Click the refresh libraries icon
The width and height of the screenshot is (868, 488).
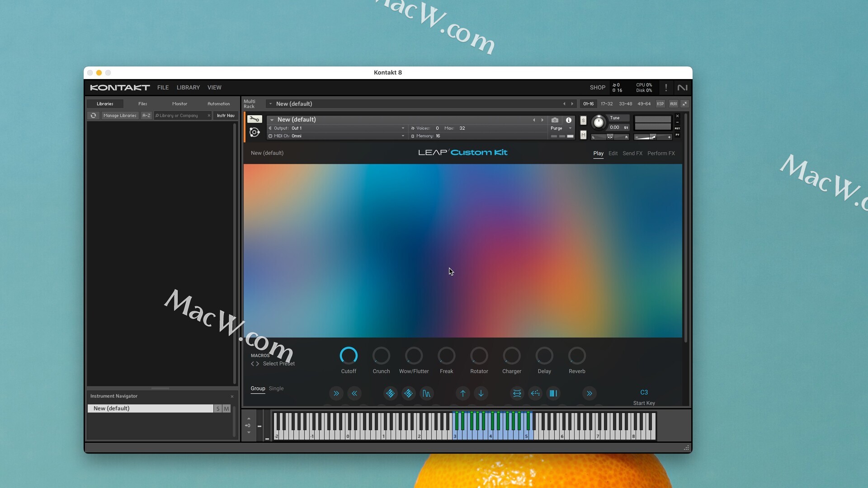tap(93, 116)
